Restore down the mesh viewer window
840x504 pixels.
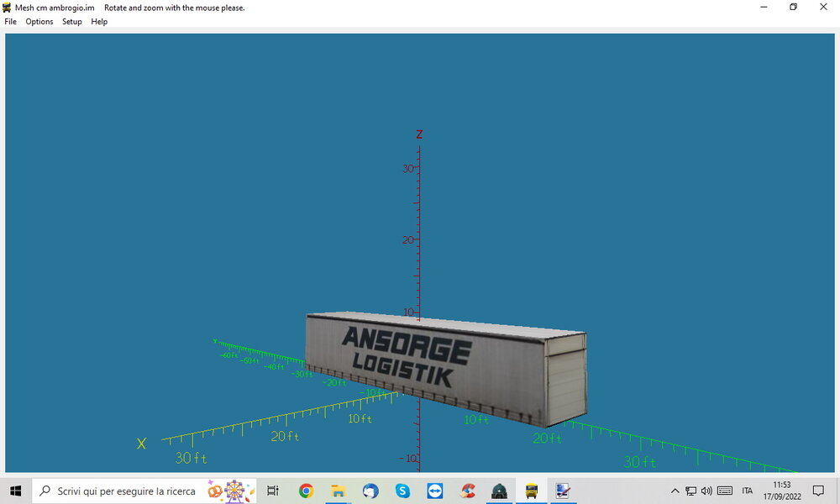tap(794, 7)
